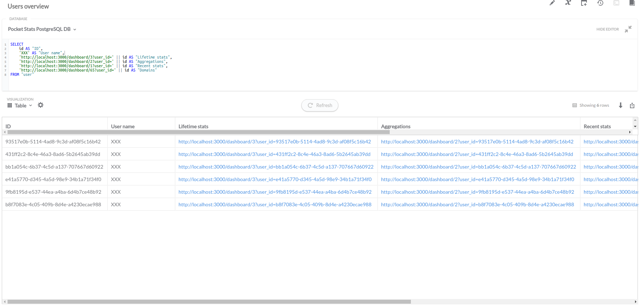This screenshot has height=308, width=644.
Task: Open Aggregations link for user e41a5770
Action: point(477,179)
